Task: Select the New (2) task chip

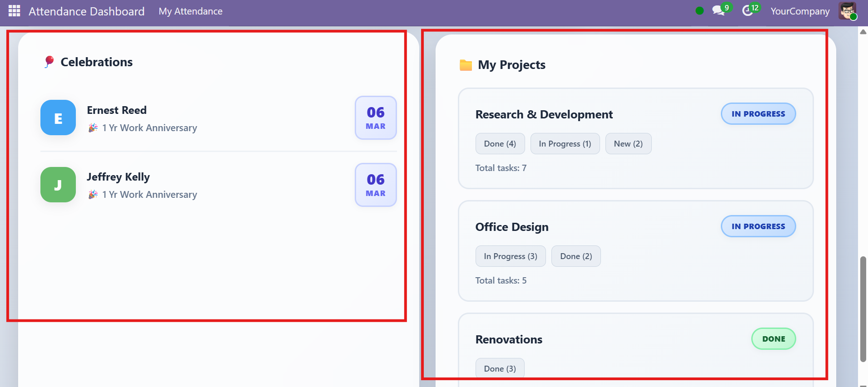Action: (x=628, y=144)
